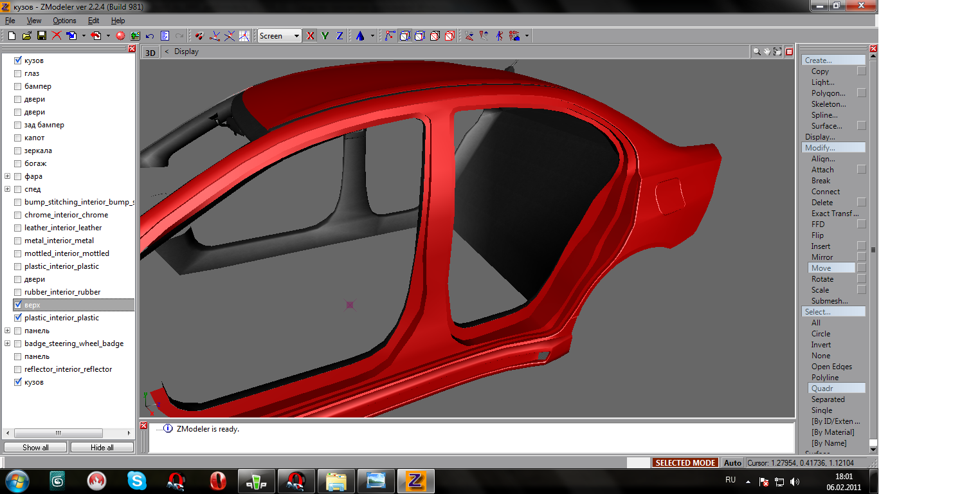The width and height of the screenshot is (980, 494).
Task: Click the viewport pan hand icon
Action: (767, 51)
